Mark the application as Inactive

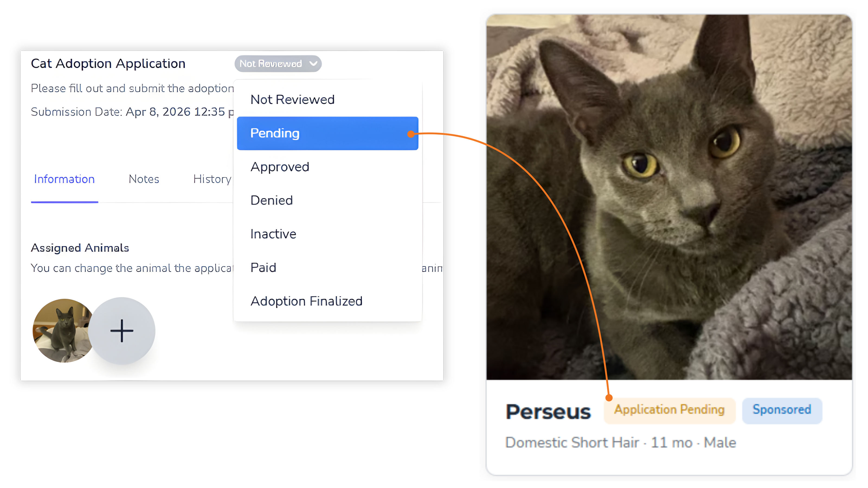tap(273, 234)
